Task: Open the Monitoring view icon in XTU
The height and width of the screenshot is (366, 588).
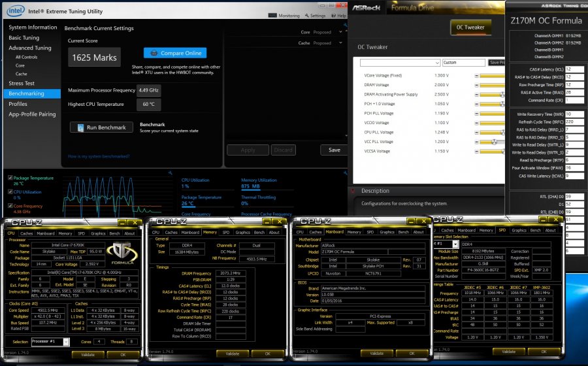Action: click(272, 16)
